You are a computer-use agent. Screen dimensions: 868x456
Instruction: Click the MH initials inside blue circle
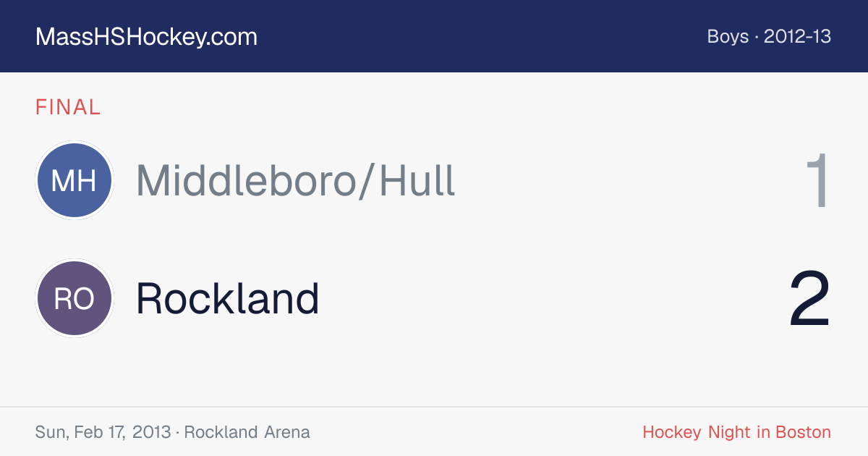click(x=75, y=181)
